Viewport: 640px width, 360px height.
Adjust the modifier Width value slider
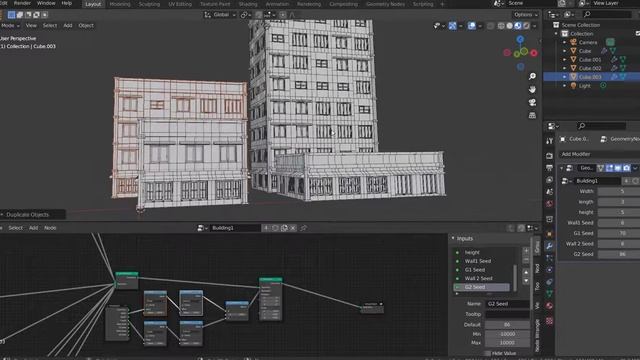click(x=618, y=191)
